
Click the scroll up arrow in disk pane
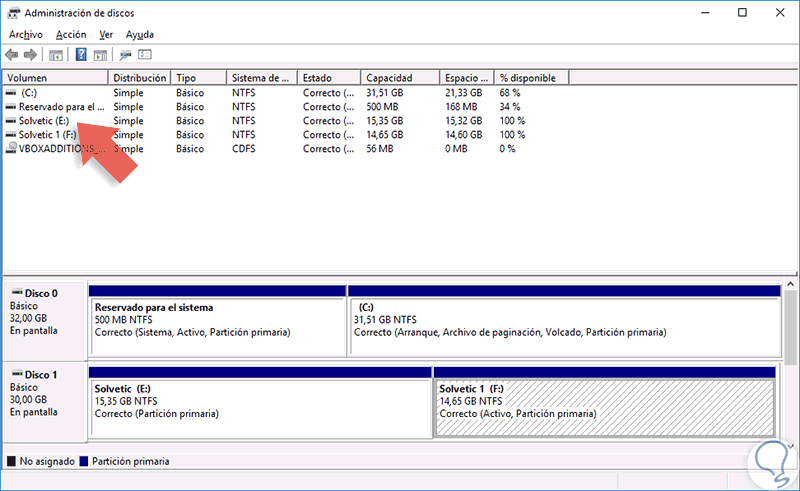click(x=790, y=284)
